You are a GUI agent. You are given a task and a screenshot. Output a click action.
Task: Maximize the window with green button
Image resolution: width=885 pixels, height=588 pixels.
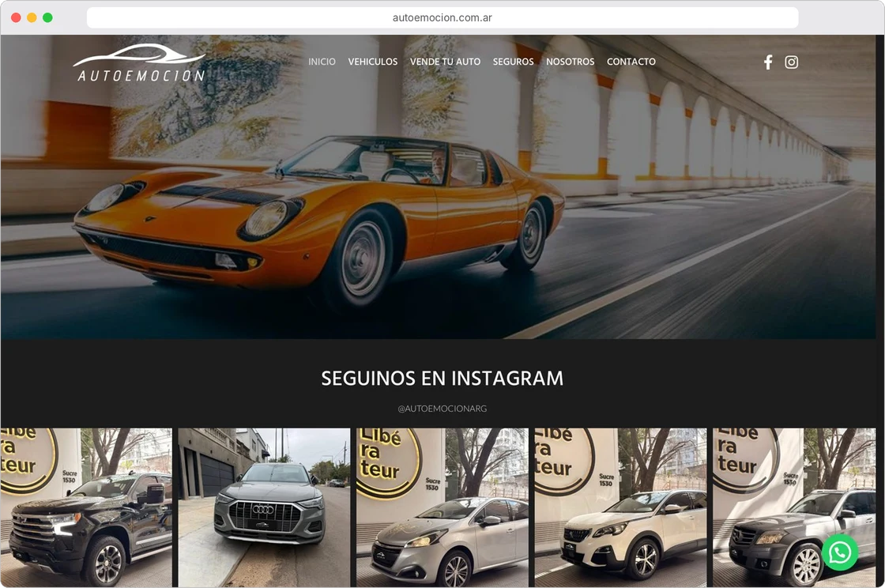[x=48, y=17]
